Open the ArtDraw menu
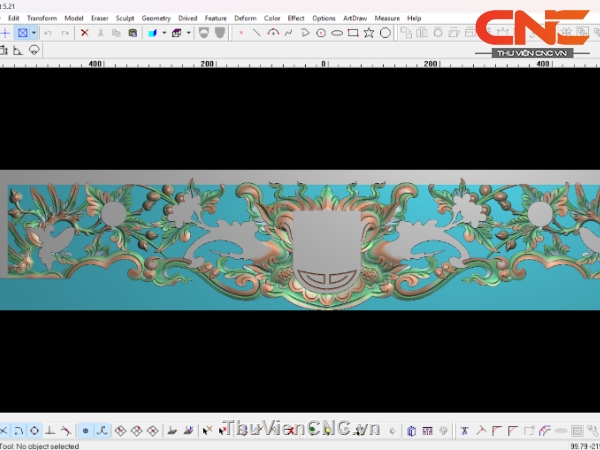 [354, 18]
